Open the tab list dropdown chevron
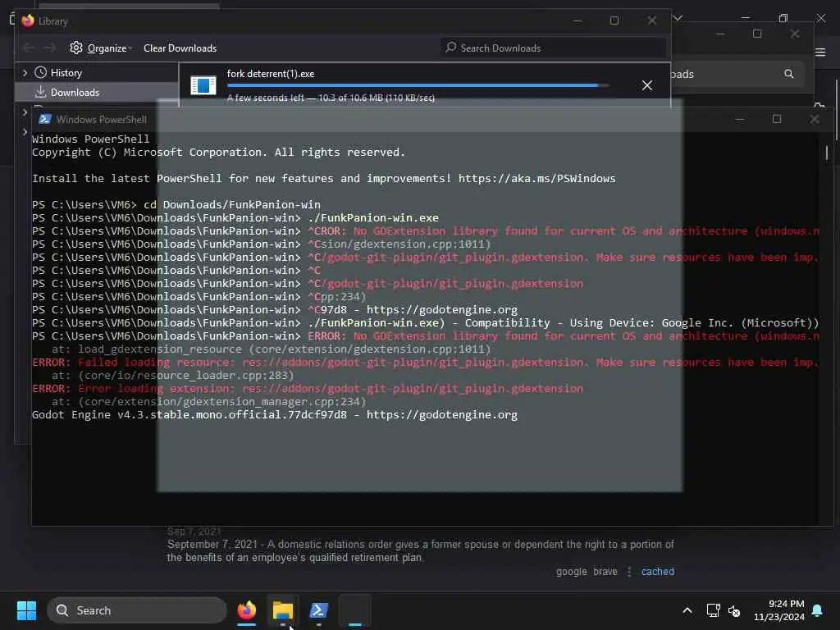This screenshot has height=630, width=840. click(678, 18)
